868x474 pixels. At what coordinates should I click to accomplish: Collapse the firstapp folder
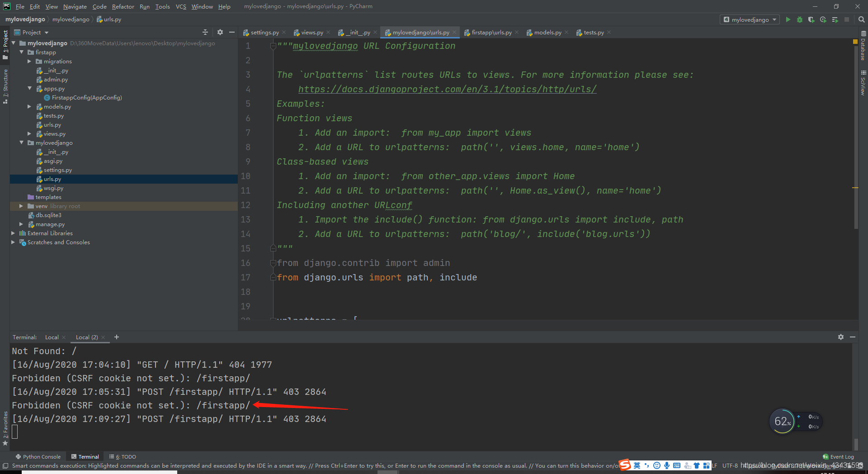22,52
